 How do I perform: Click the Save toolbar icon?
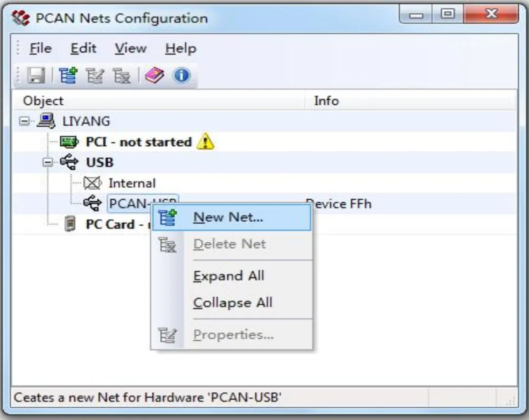click(36, 75)
